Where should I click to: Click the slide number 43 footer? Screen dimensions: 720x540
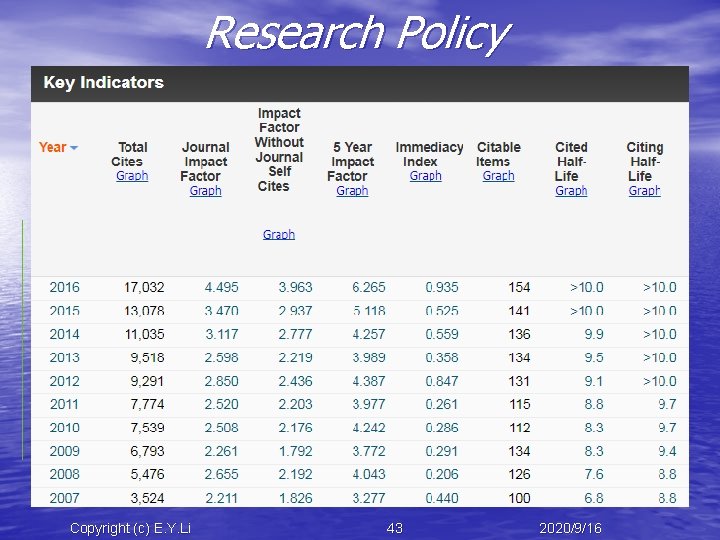pos(394,529)
